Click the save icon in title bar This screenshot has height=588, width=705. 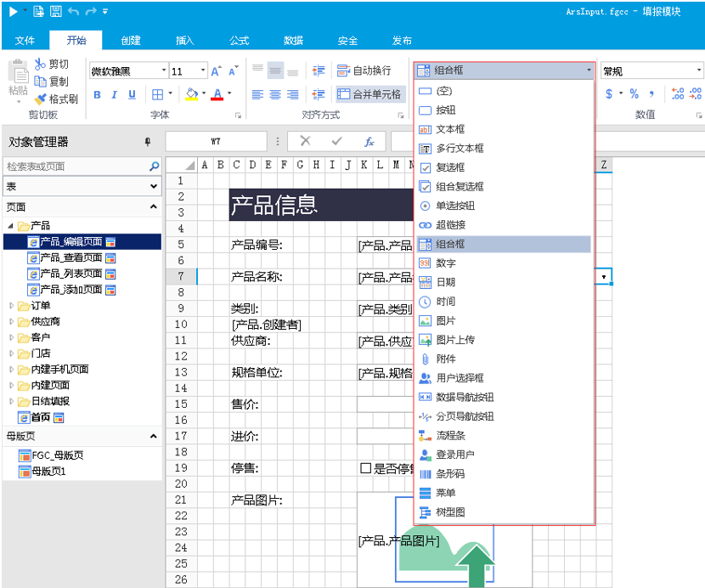55,11
